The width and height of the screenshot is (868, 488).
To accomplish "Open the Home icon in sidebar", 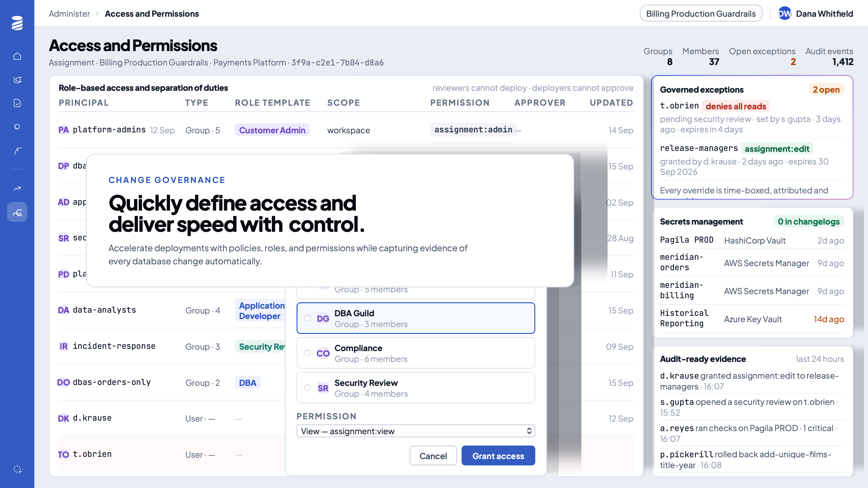I will pos(17,56).
